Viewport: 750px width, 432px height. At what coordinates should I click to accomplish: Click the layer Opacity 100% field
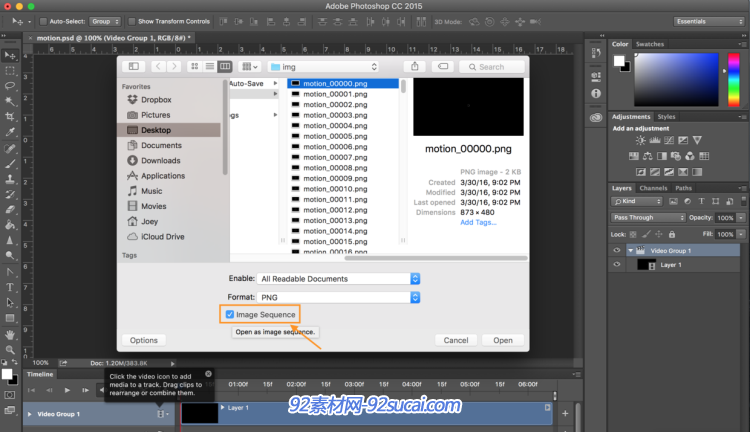pyautogui.click(x=725, y=218)
